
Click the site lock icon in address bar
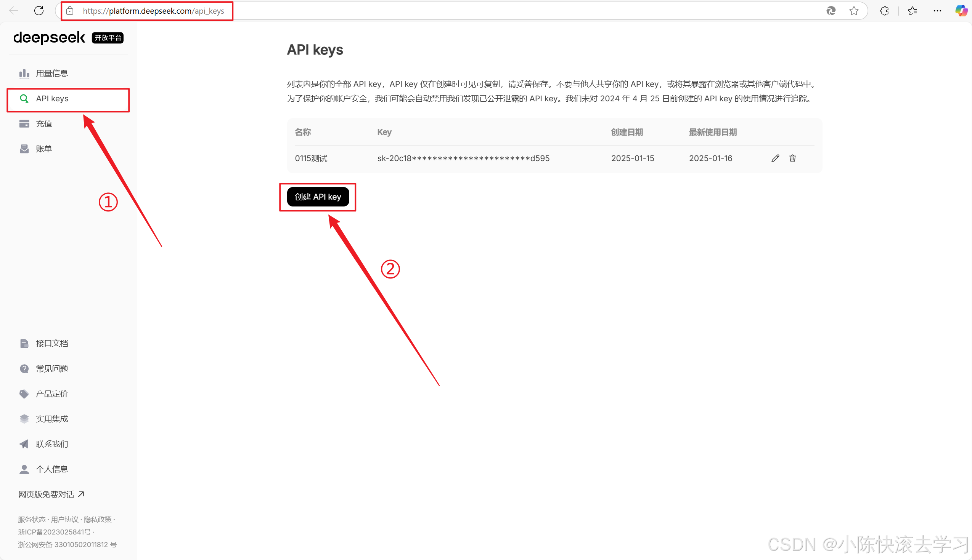70,11
